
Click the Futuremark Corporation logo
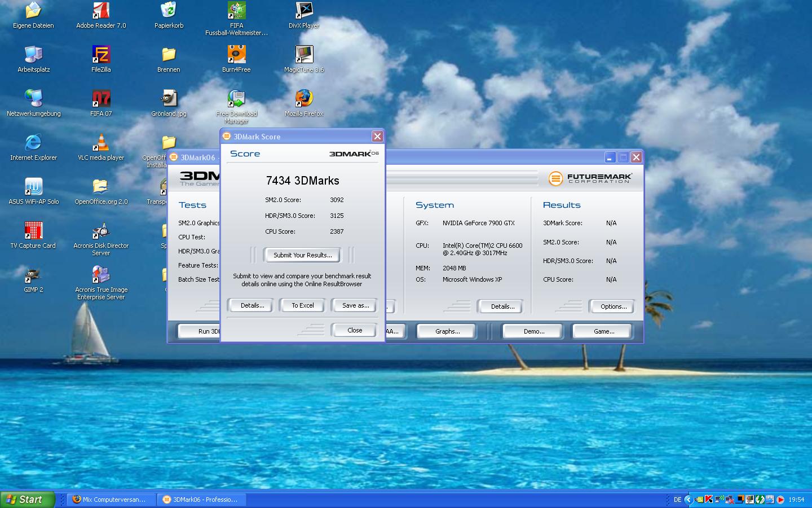tap(590, 178)
